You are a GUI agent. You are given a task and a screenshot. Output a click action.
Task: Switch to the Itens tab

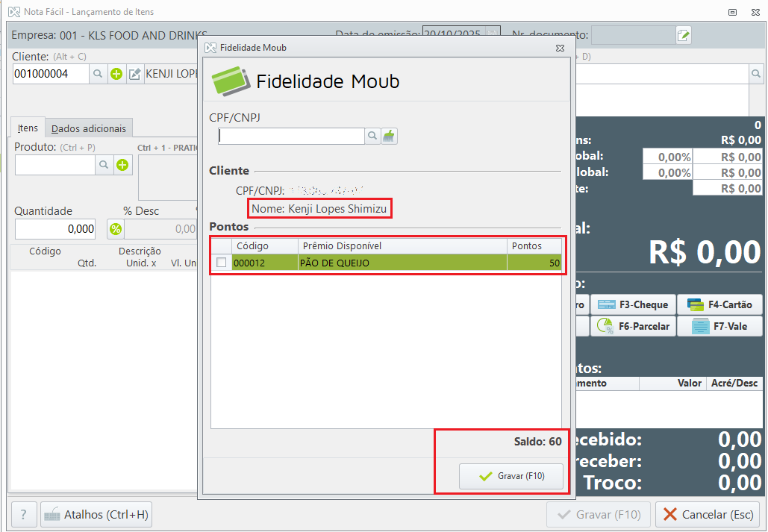(x=28, y=128)
